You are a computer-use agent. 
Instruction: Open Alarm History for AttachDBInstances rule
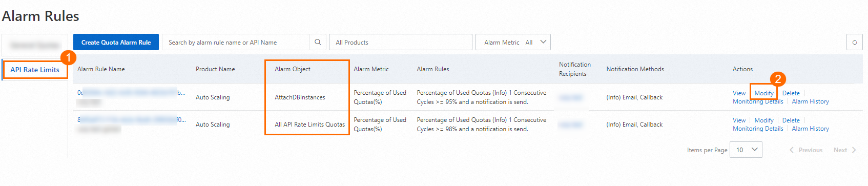coord(810,101)
